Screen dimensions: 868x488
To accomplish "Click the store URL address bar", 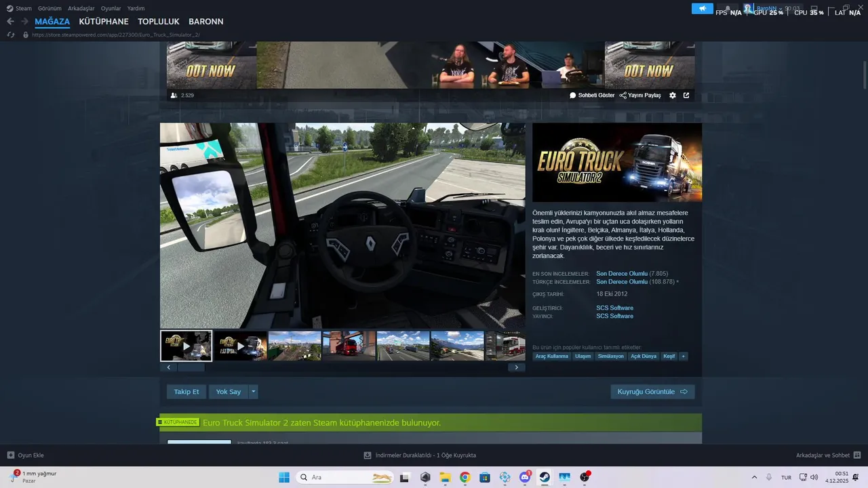I will 115,35.
